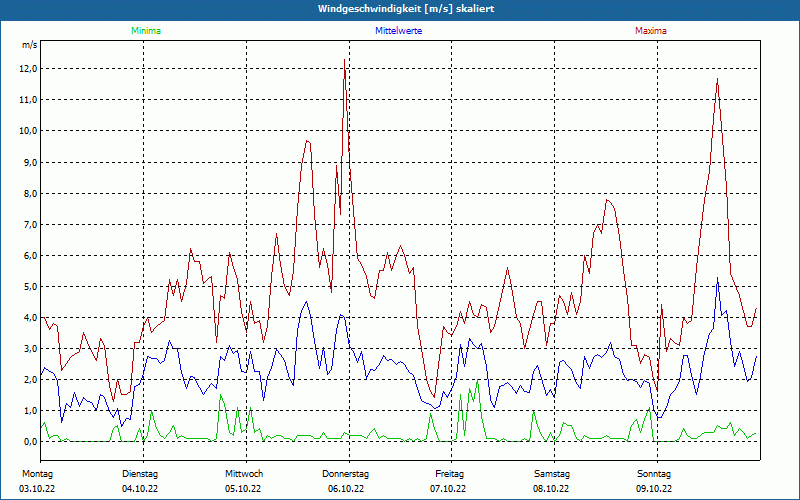
Task: Click the red Maxima peak above 12,0 on Donnerstag
Action: (345, 60)
